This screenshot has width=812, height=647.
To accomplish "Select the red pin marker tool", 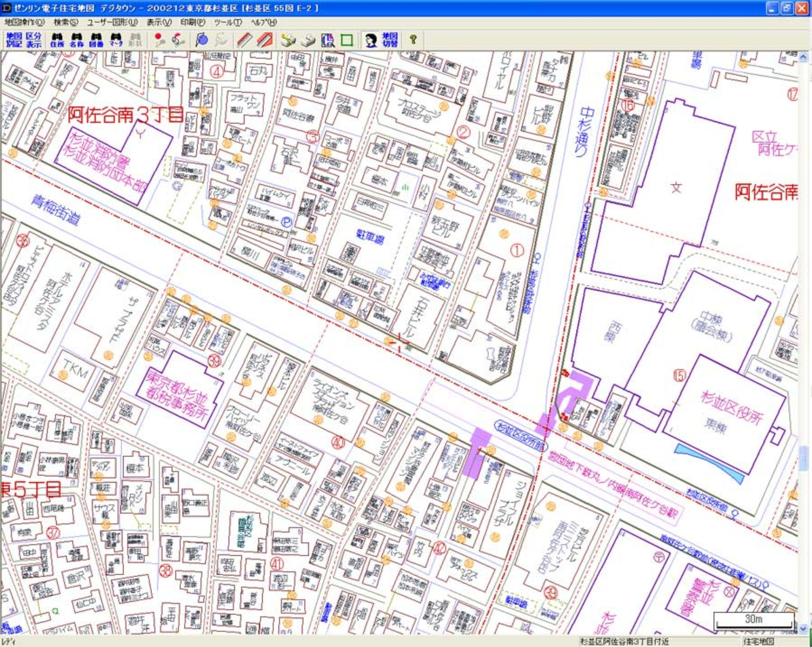I will point(159,40).
